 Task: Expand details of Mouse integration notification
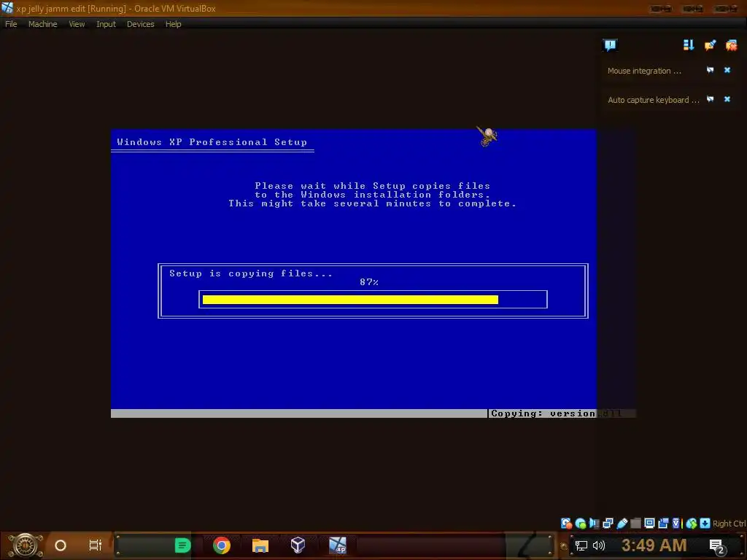[710, 70]
